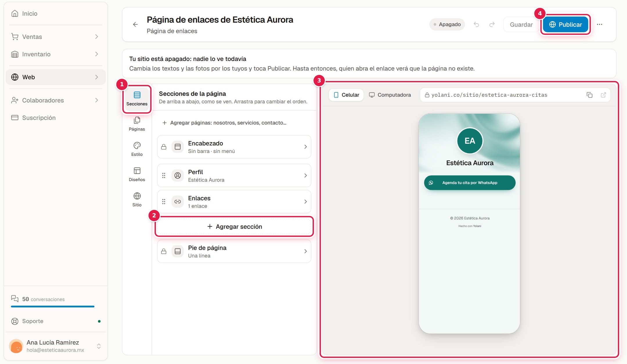627x364 pixels.
Task: Open the Encabezado section settings
Action: coord(234,147)
